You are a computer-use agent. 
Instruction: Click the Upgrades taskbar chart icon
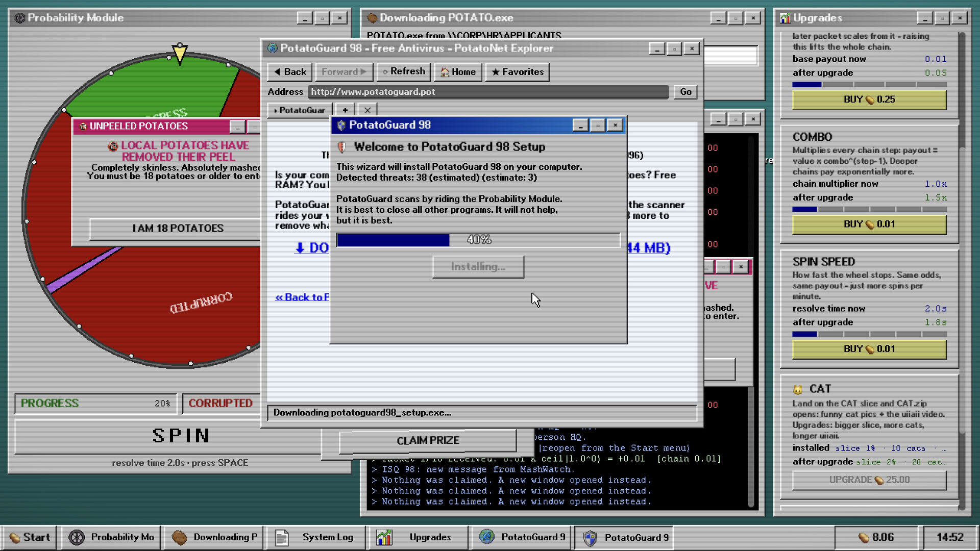(384, 537)
